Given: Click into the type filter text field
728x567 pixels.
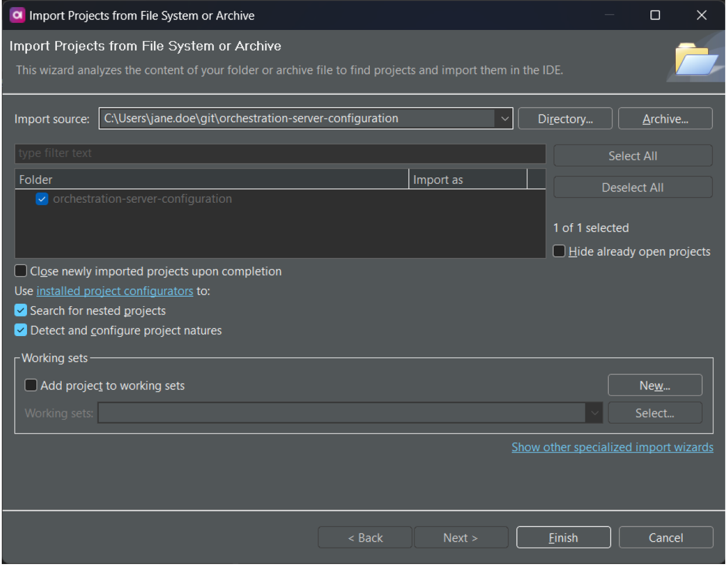Looking at the screenshot, I should (280, 153).
